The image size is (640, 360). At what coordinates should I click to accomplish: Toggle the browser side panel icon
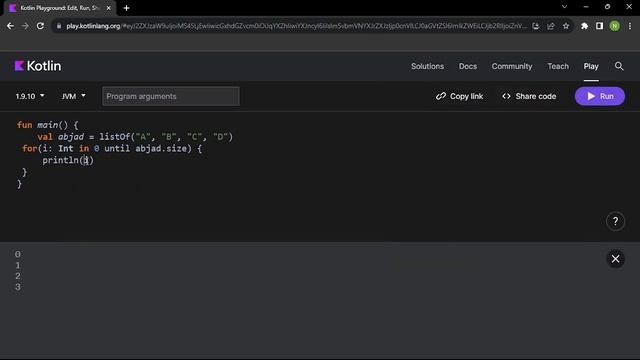(x=599, y=26)
